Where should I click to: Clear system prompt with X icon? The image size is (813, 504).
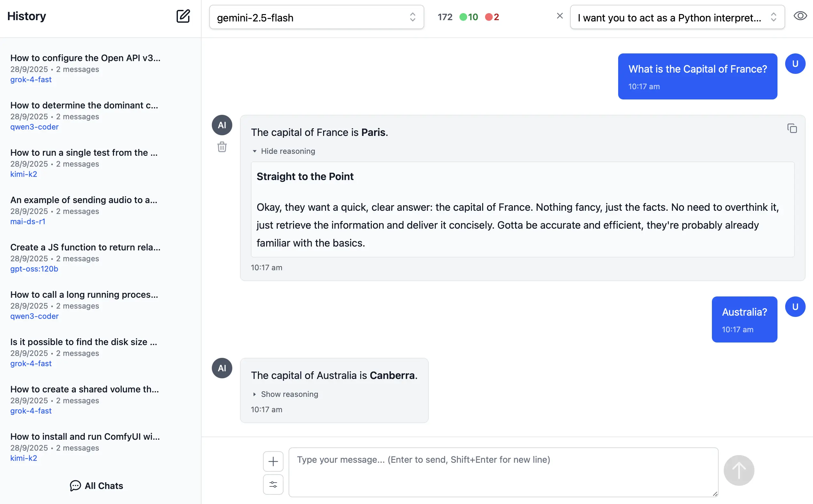[560, 16]
